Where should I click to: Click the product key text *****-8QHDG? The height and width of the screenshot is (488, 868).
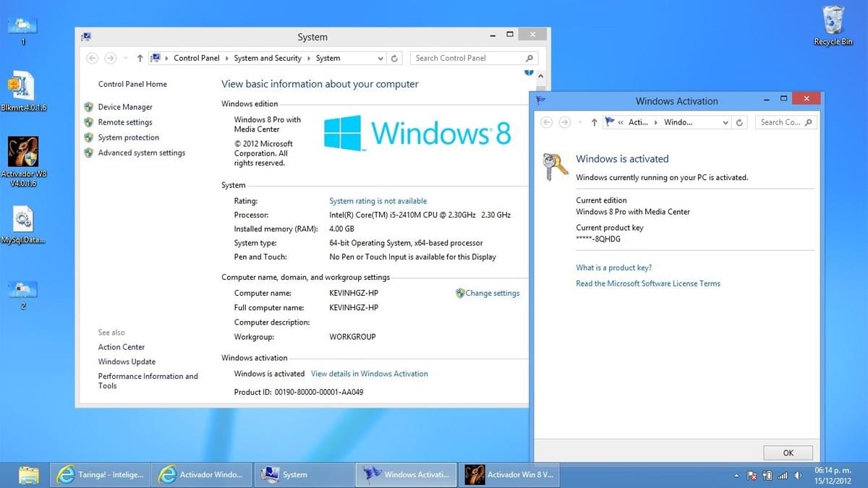pos(598,239)
